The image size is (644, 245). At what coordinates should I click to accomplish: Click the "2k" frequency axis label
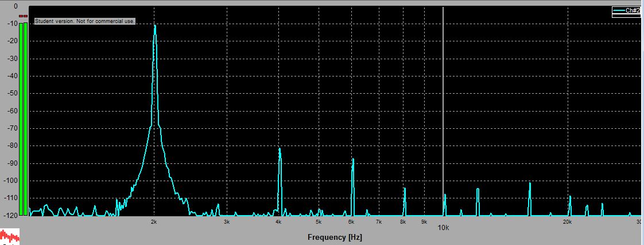154,222
